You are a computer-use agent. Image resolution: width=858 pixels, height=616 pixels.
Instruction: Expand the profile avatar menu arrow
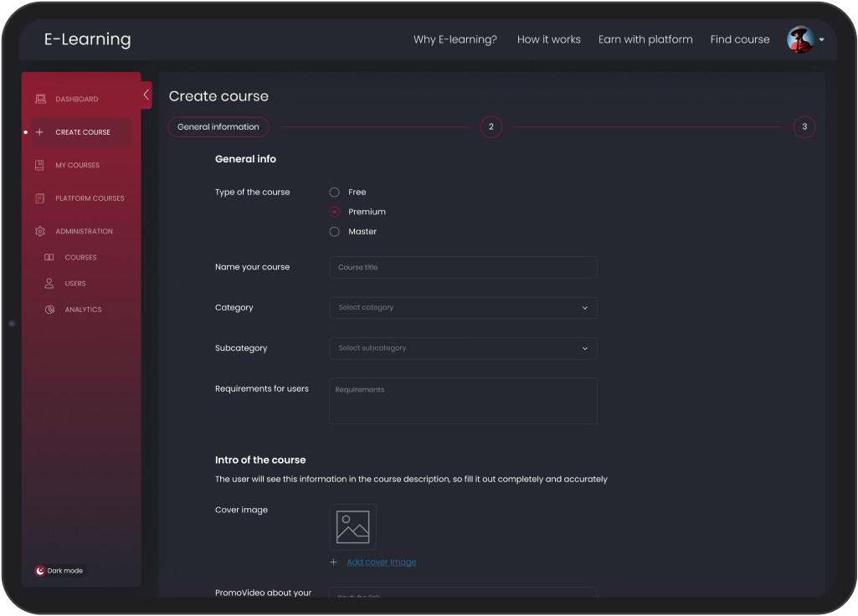pyautogui.click(x=822, y=40)
